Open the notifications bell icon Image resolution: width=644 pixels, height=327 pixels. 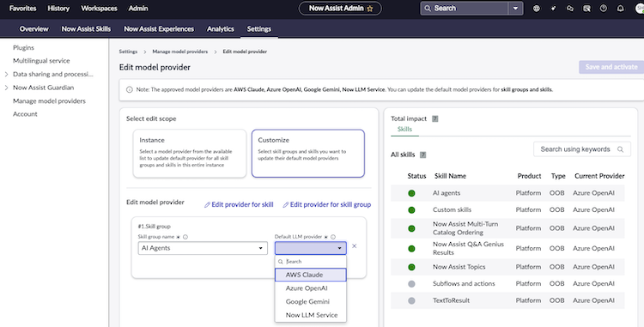point(620,9)
